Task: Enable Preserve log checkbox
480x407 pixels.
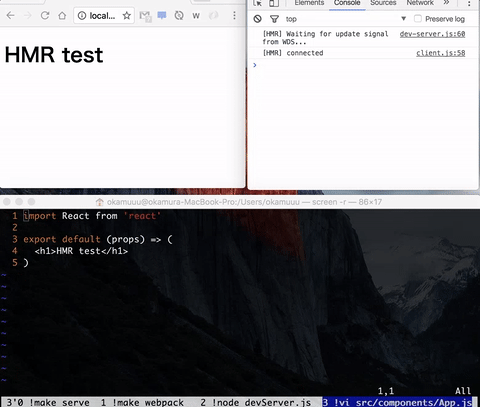Action: click(418, 19)
